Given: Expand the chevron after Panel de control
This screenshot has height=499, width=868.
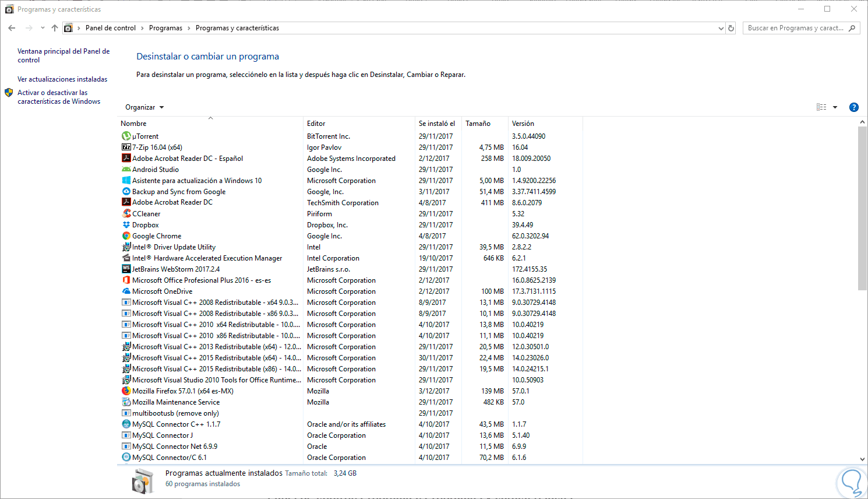Looking at the screenshot, I should pos(142,28).
